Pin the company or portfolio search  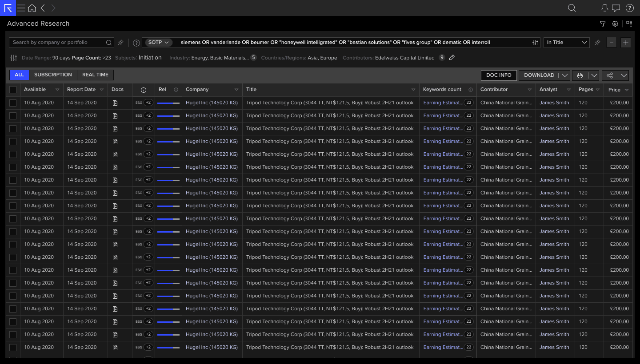coord(120,43)
